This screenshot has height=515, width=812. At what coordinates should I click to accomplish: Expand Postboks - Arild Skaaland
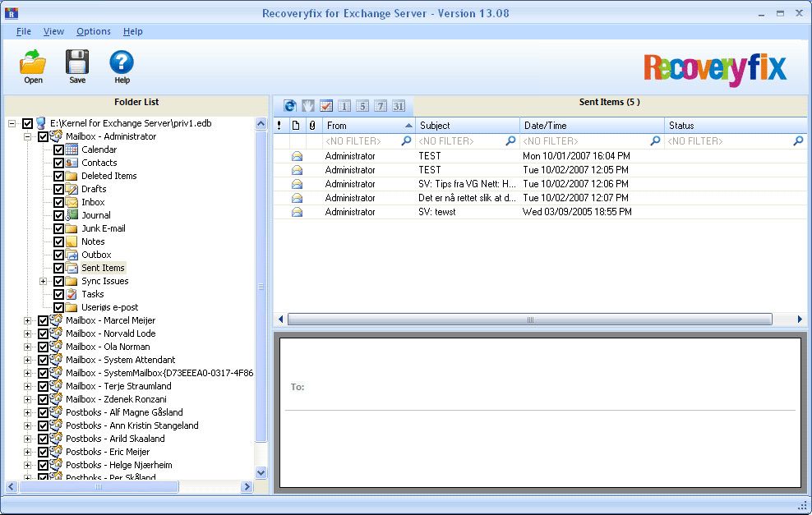pos(27,439)
